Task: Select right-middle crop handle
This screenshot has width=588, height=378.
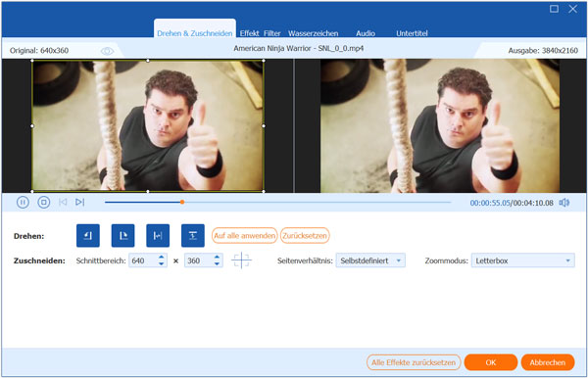Action: (264, 126)
